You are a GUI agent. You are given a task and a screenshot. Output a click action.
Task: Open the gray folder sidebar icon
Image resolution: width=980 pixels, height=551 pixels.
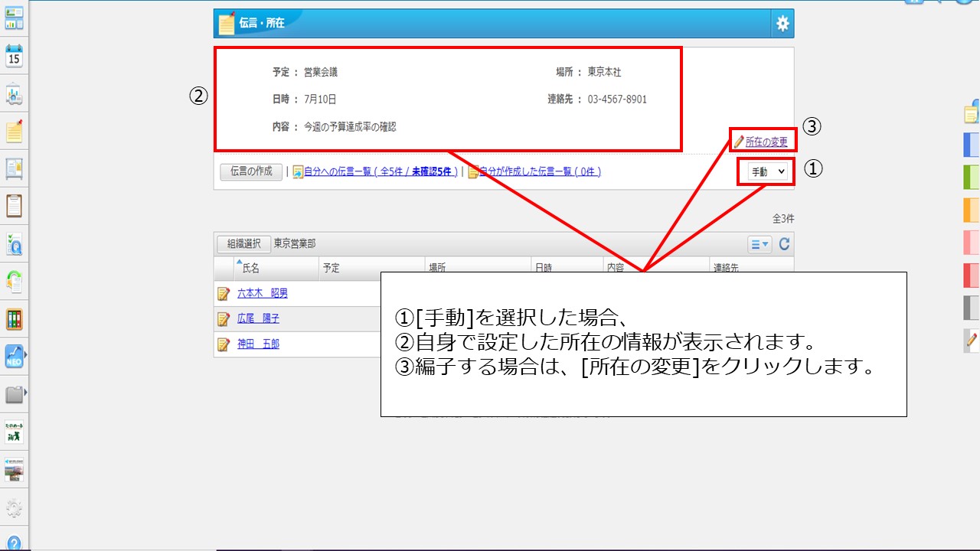[14, 395]
